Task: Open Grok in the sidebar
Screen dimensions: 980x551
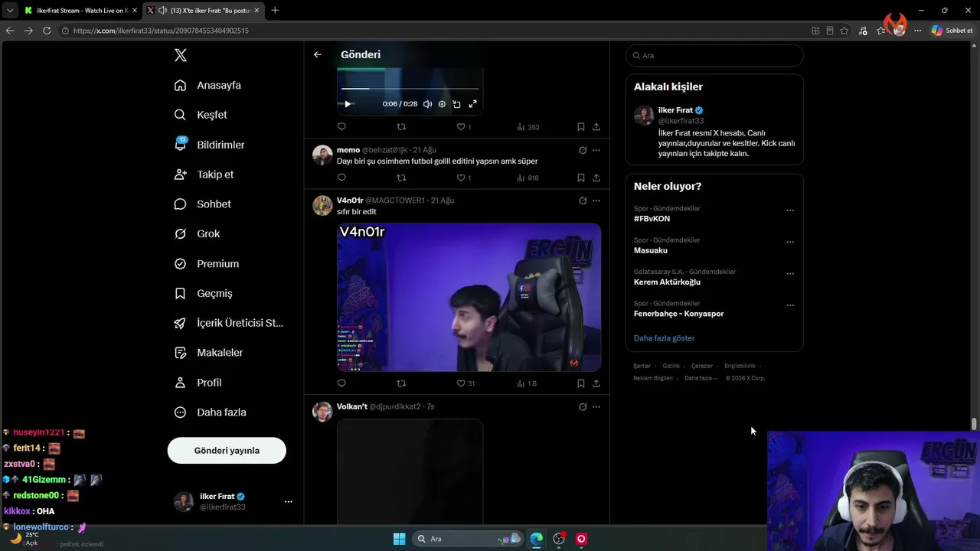Action: click(x=198, y=234)
